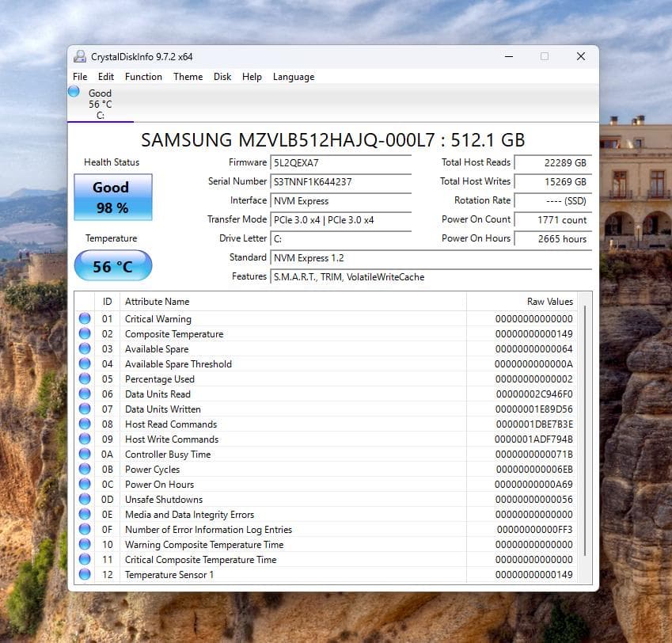Viewport: 672px width, 643px height.
Task: Click the Serial Number field
Action: pyautogui.click(x=340, y=181)
